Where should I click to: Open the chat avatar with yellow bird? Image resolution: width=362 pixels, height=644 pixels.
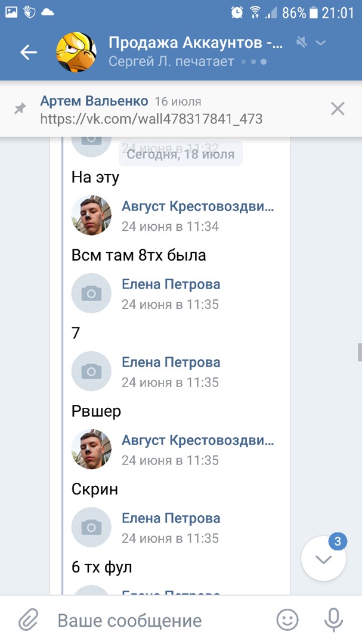point(76,52)
